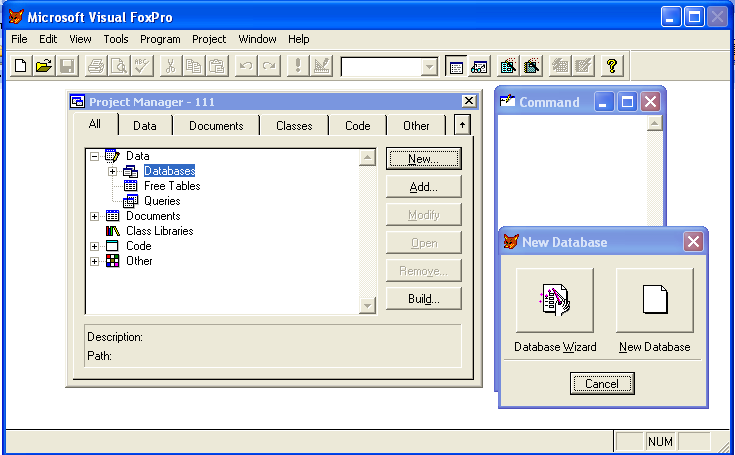Open the Tools menu
735x455 pixels.
116,39
